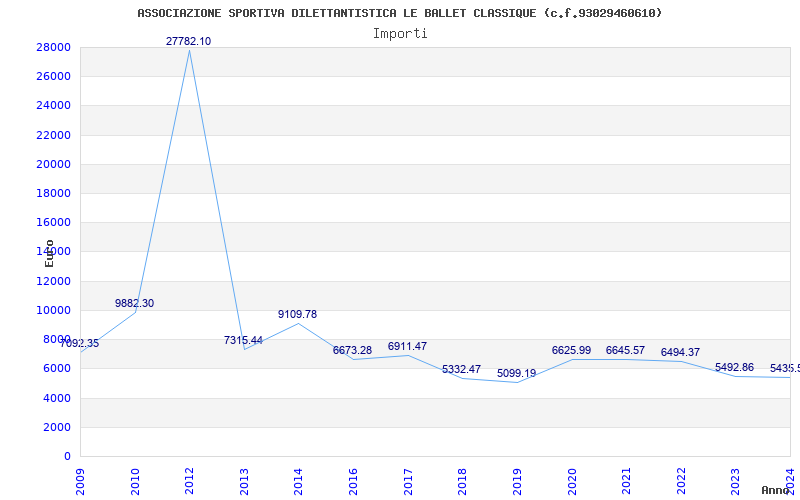Click the 2018 year label
This screenshot has width=800, height=500.
[x=462, y=482]
